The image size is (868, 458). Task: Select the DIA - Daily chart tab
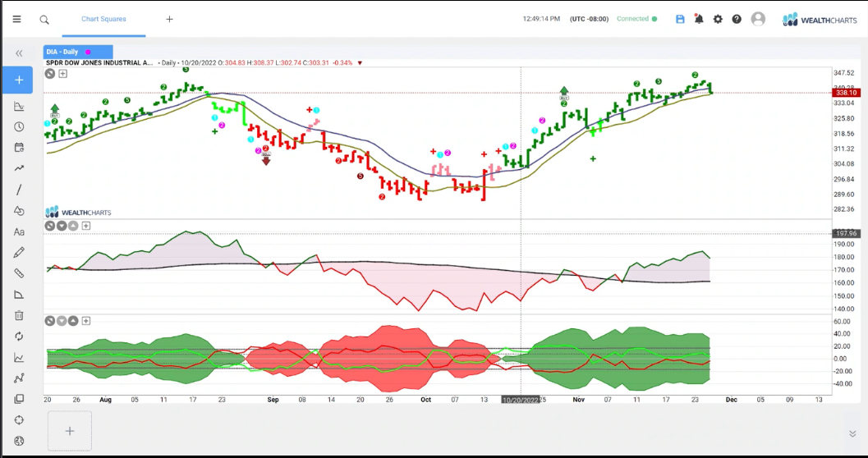[x=78, y=52]
